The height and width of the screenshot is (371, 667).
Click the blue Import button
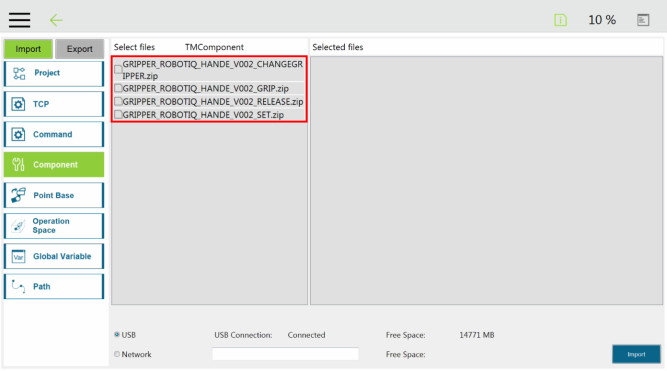(x=636, y=354)
